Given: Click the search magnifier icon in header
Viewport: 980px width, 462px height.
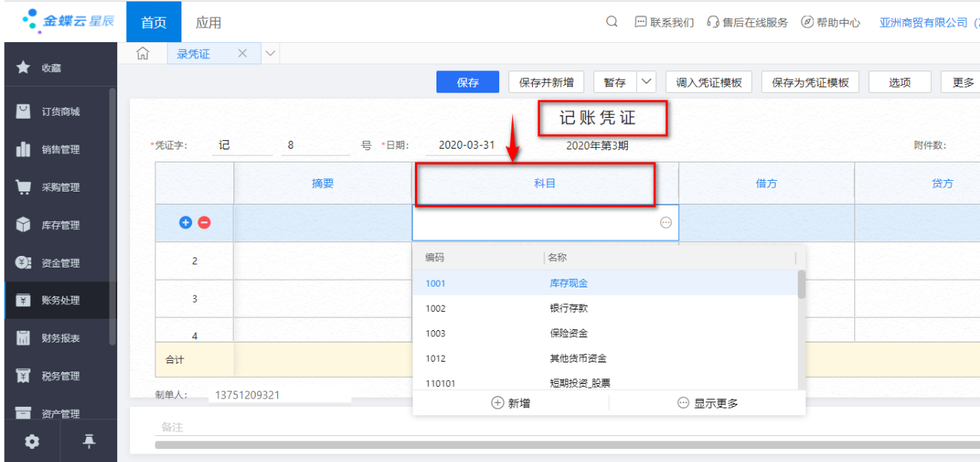Looking at the screenshot, I should pyautogui.click(x=612, y=22).
